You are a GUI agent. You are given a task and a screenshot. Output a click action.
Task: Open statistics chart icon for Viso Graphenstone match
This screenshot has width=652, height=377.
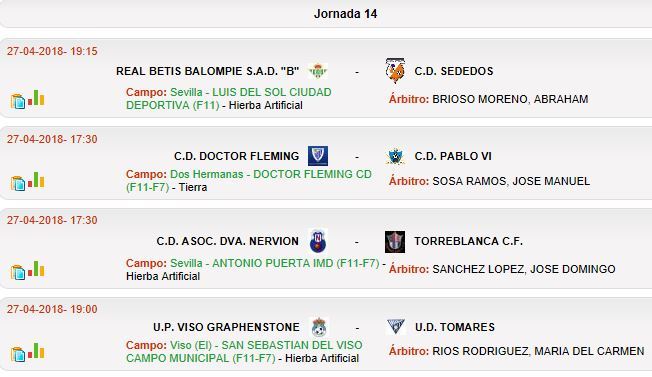[x=36, y=351]
